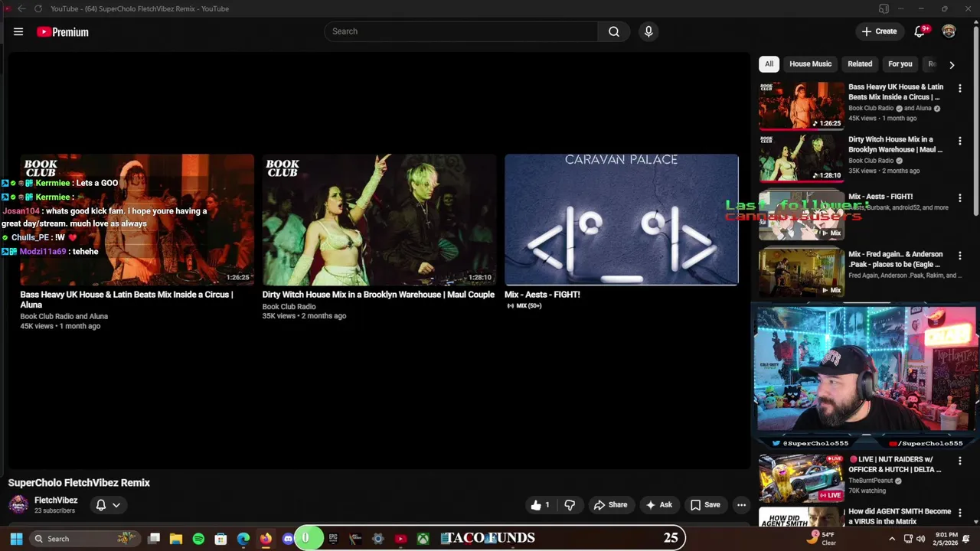Open weather widget showing 54°F Clear
This screenshot has height=551, width=980.
822,539
